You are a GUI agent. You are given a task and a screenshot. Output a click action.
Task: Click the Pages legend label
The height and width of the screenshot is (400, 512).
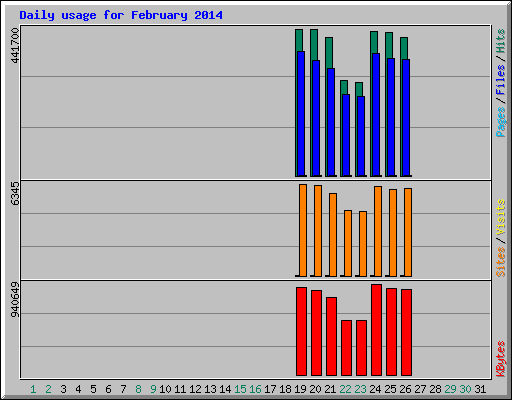coord(500,122)
